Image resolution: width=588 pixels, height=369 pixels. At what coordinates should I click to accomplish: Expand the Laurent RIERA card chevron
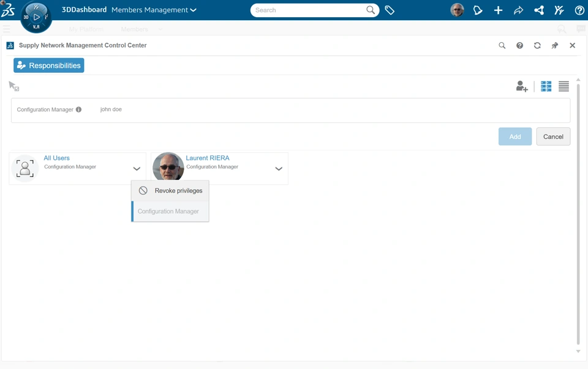(x=279, y=168)
